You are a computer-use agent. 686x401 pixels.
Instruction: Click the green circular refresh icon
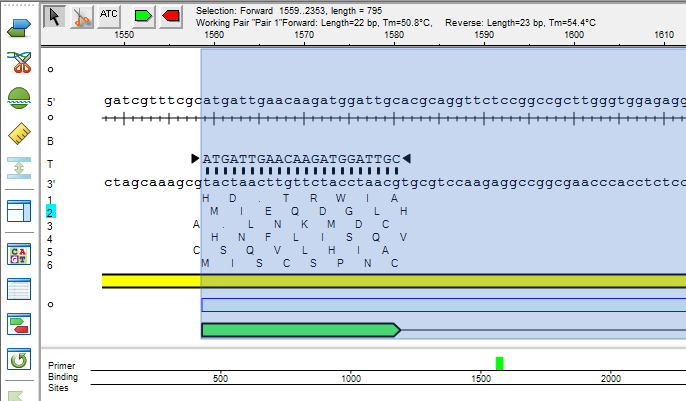pyautogui.click(x=19, y=359)
